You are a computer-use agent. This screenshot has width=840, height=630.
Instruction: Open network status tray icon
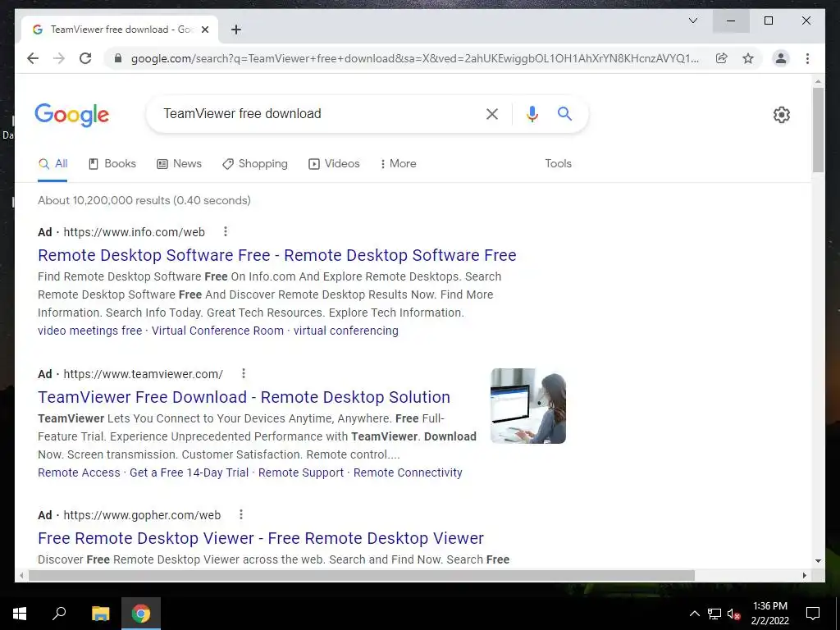pos(714,614)
